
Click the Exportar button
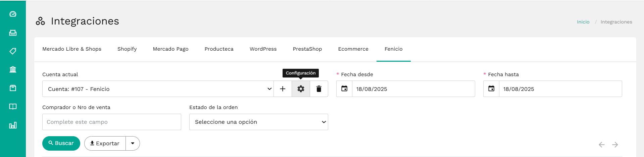(x=105, y=143)
